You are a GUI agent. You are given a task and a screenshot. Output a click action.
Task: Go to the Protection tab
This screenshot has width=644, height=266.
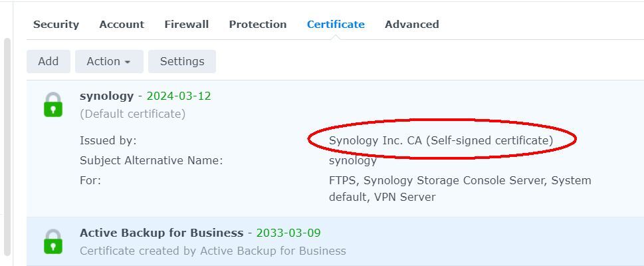pyautogui.click(x=257, y=24)
